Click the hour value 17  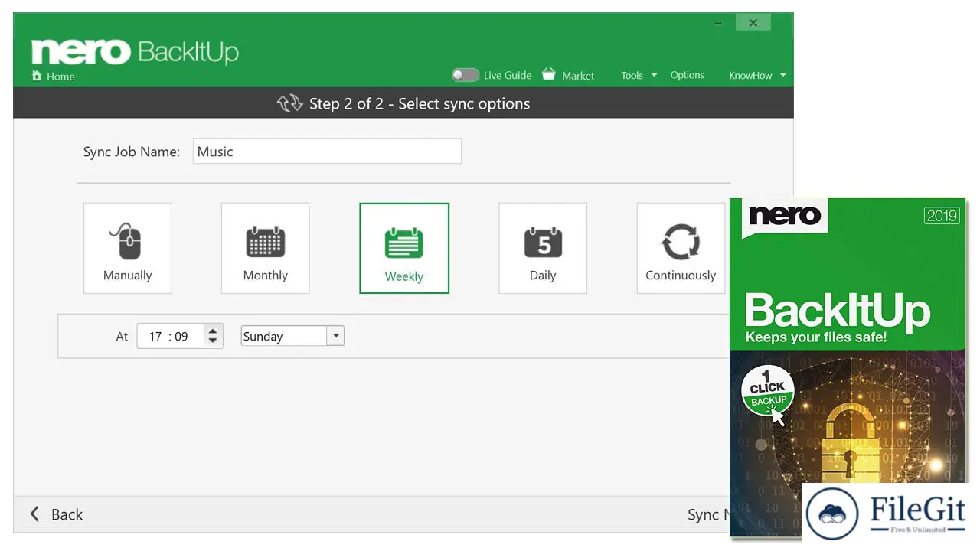pos(155,336)
